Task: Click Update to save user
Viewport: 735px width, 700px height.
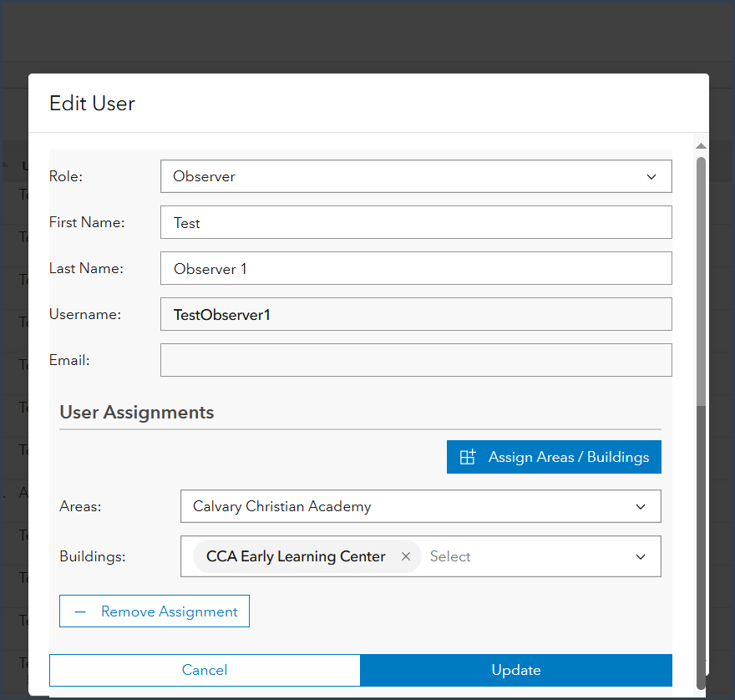Action: tap(516, 670)
